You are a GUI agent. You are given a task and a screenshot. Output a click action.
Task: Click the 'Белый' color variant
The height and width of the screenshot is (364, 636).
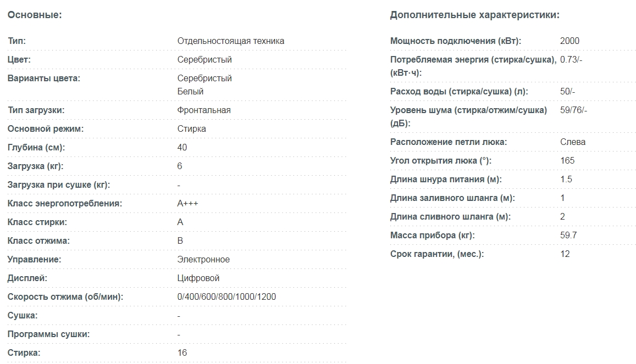[190, 91]
